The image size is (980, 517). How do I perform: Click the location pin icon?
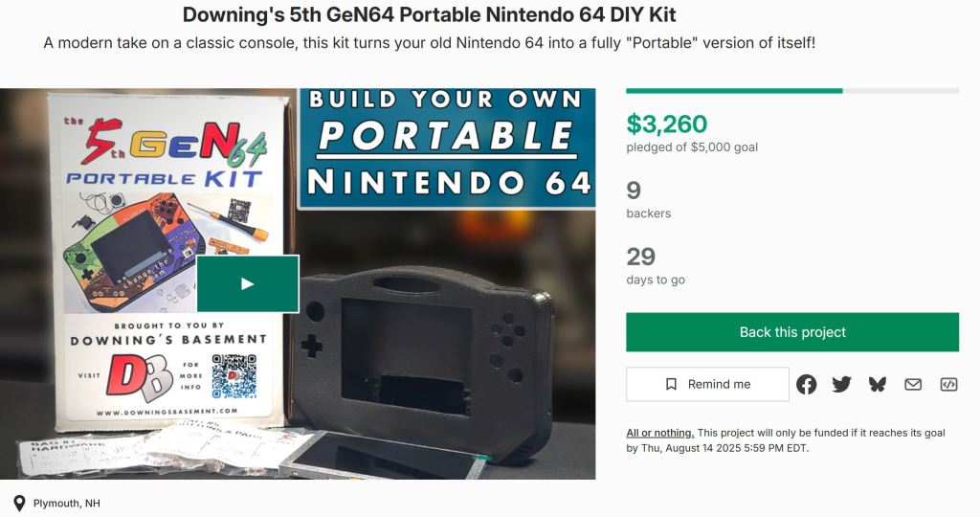pos(19,504)
